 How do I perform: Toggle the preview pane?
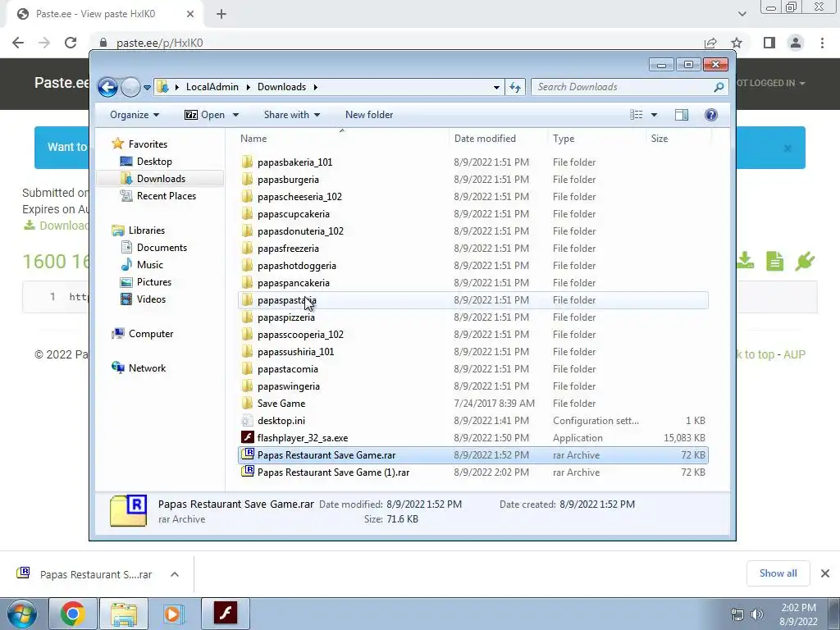[x=682, y=115]
